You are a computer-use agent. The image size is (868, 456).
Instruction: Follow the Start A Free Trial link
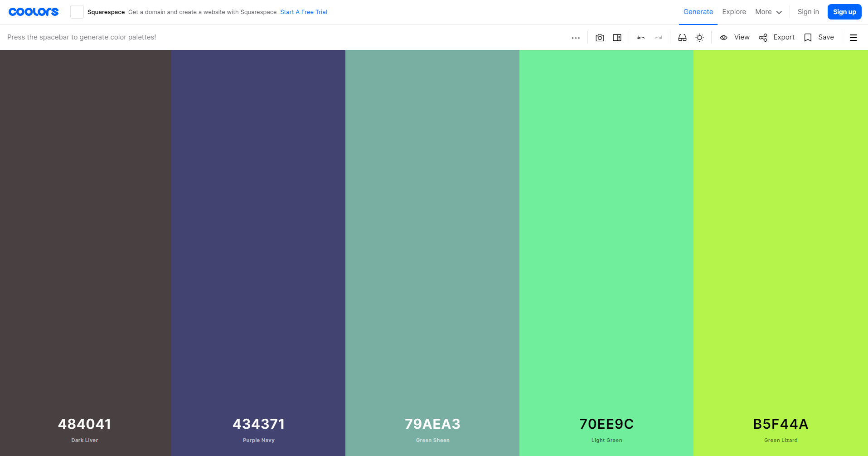[304, 12]
